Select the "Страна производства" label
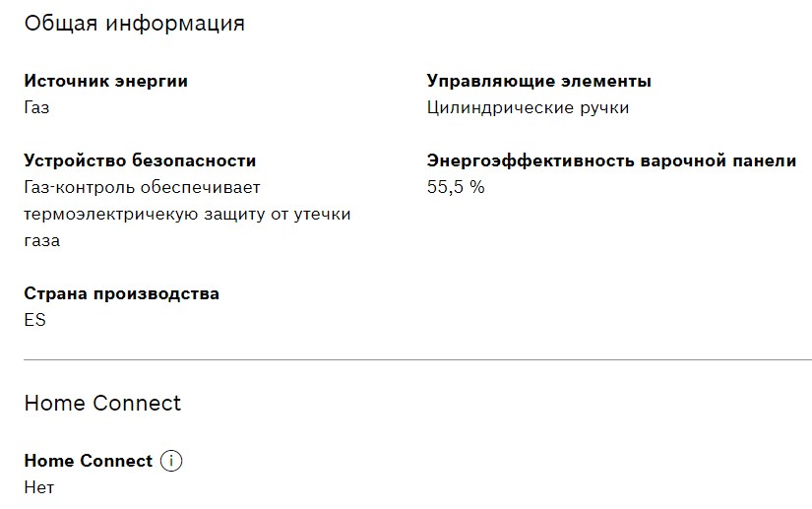Viewport: 812px width, 509px height. 121,293
